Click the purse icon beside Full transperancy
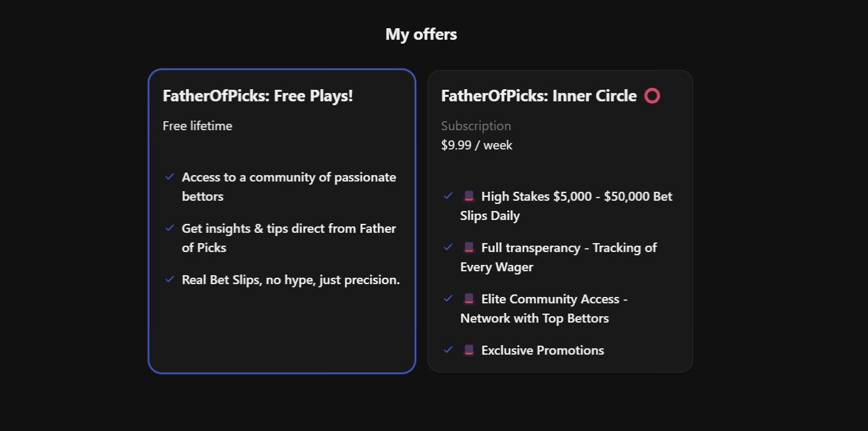This screenshot has width=868, height=431. coord(469,247)
